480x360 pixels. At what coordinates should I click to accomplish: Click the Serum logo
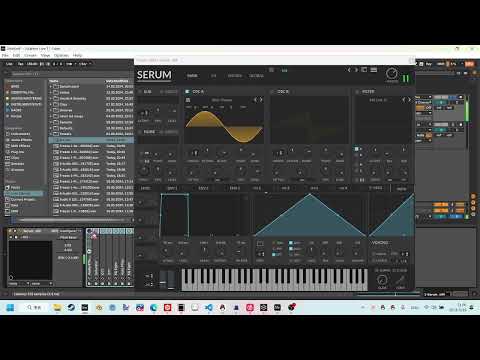coord(154,75)
